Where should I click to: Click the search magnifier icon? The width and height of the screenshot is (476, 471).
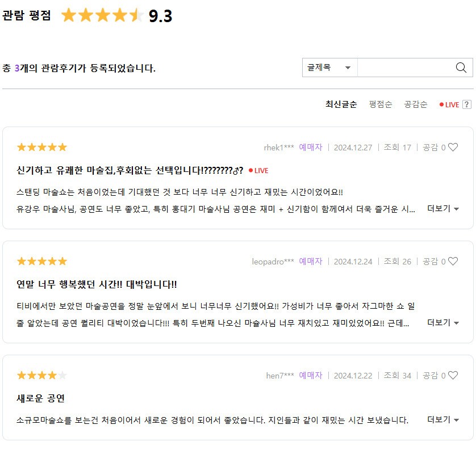(x=461, y=68)
